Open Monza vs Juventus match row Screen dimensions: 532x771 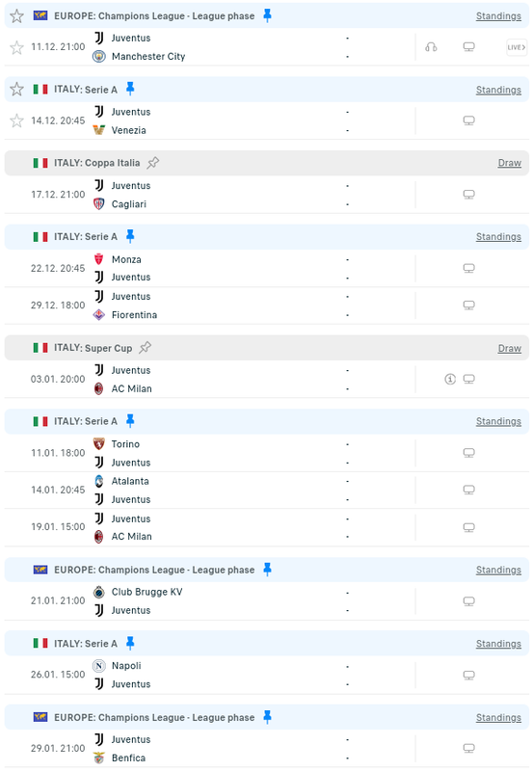coord(267,269)
